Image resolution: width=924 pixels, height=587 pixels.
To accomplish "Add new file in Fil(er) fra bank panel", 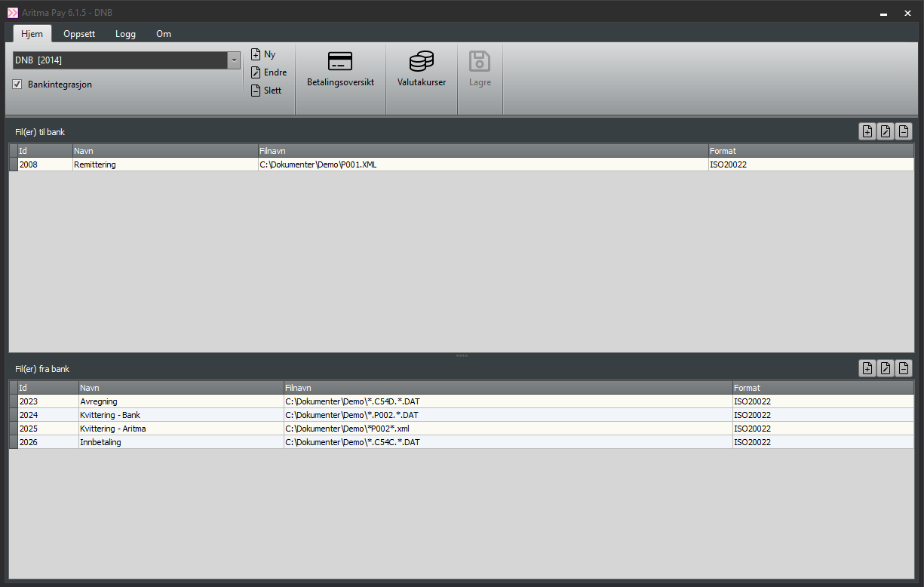I will [867, 368].
